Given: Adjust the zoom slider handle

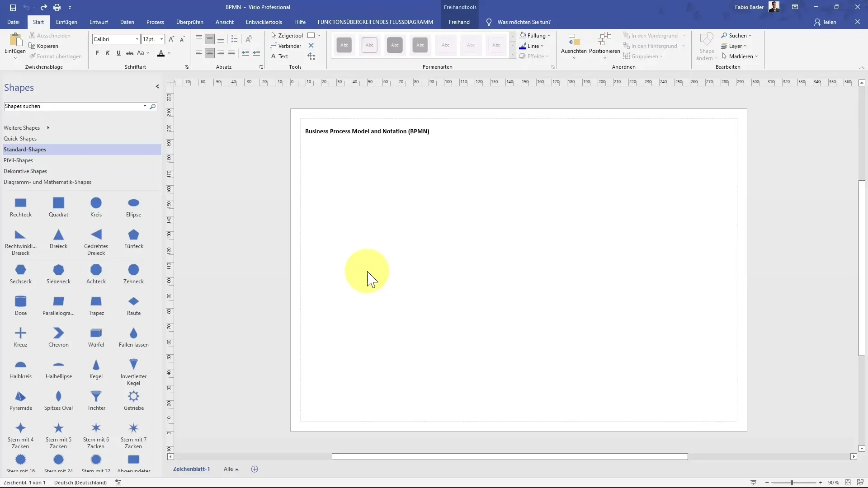Looking at the screenshot, I should coord(792,483).
